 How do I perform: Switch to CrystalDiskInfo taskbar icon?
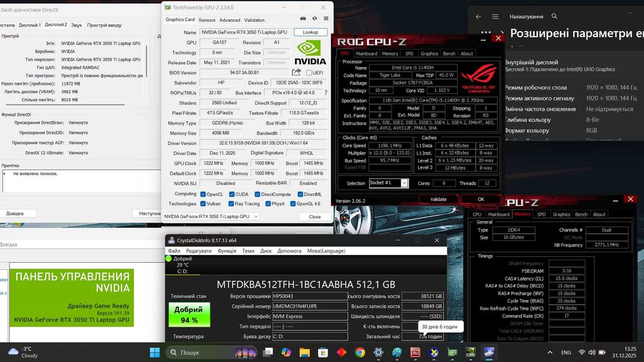(x=489, y=352)
